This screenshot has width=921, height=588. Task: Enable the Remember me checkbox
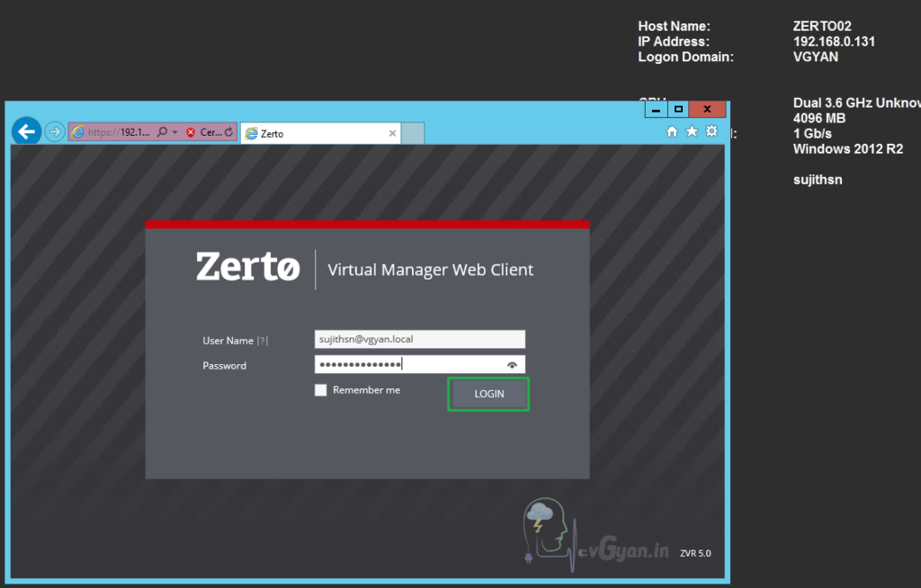click(x=320, y=389)
